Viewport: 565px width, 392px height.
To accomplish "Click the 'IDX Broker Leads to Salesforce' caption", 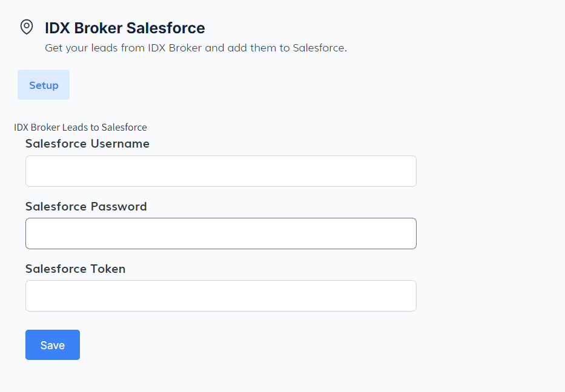I will pos(81,127).
